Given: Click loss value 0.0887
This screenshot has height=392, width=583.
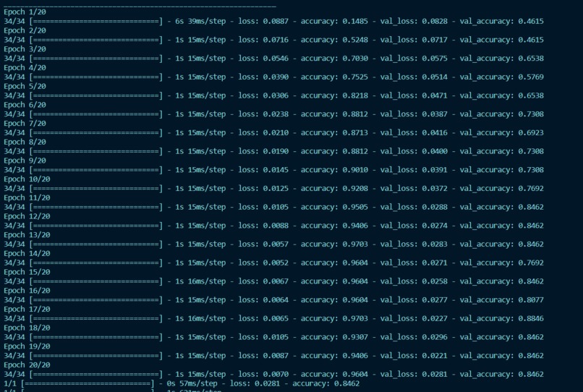Looking at the screenshot, I should click(276, 21).
